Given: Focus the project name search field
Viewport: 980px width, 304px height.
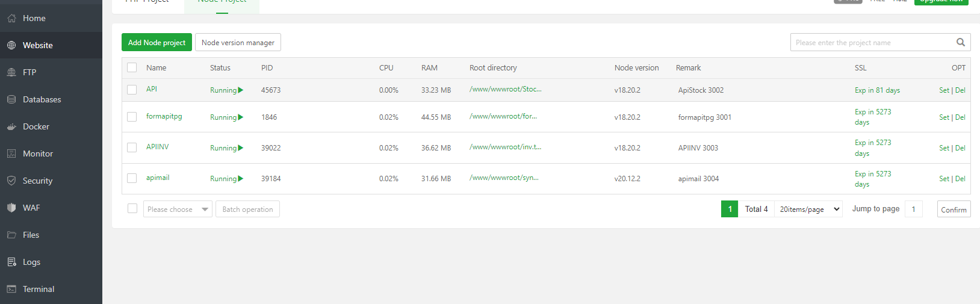Looking at the screenshot, I should tap(873, 42).
